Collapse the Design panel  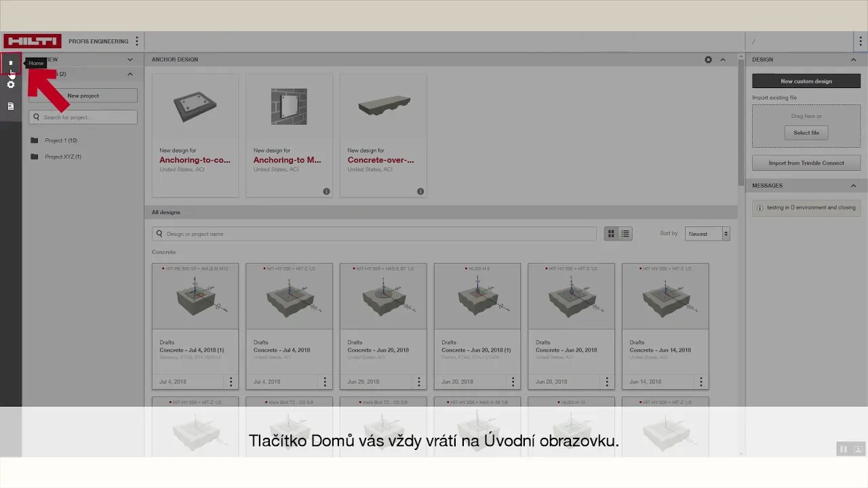pyautogui.click(x=853, y=60)
